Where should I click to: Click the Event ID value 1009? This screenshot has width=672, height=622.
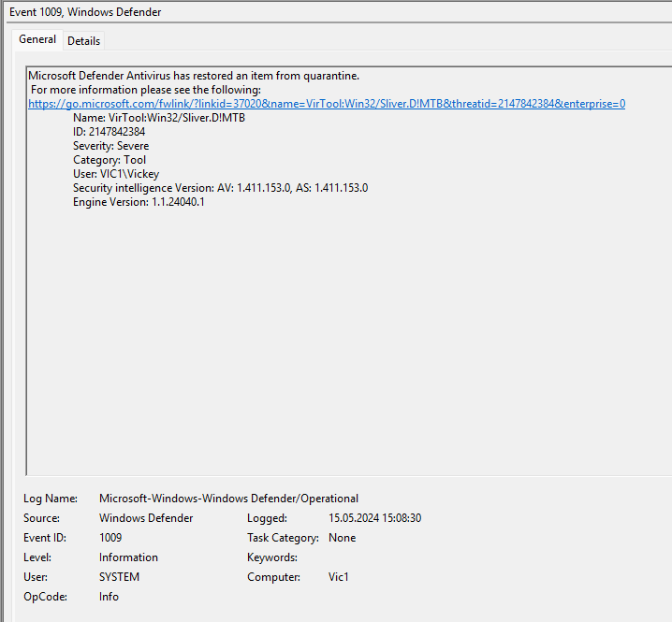point(110,538)
